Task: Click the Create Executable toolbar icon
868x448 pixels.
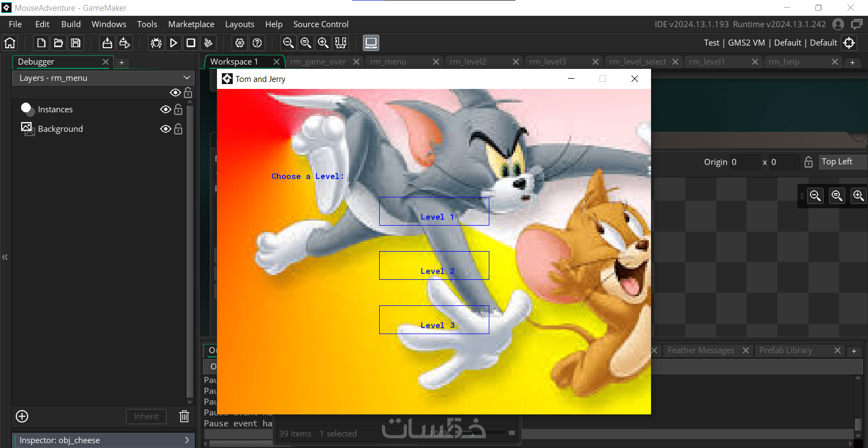Action: coord(125,43)
